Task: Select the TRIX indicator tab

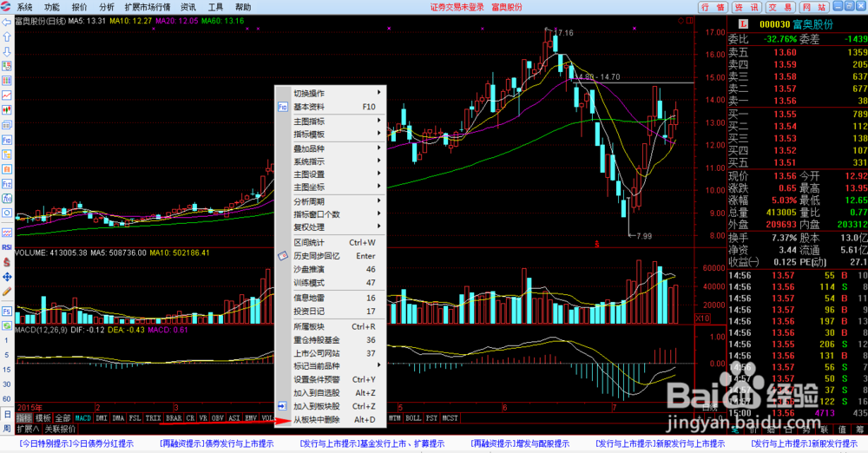Action: (x=153, y=418)
